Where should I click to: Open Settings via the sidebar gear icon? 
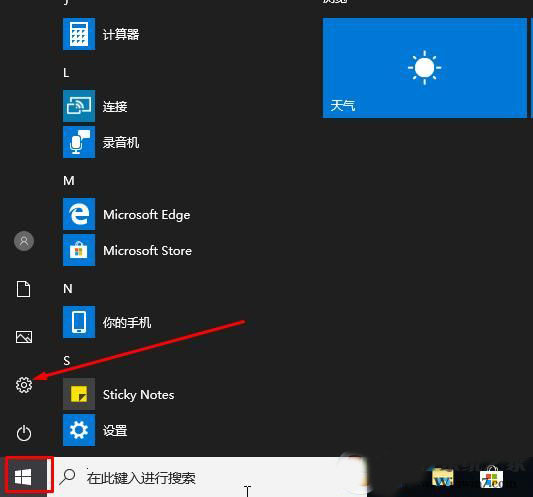(24, 385)
